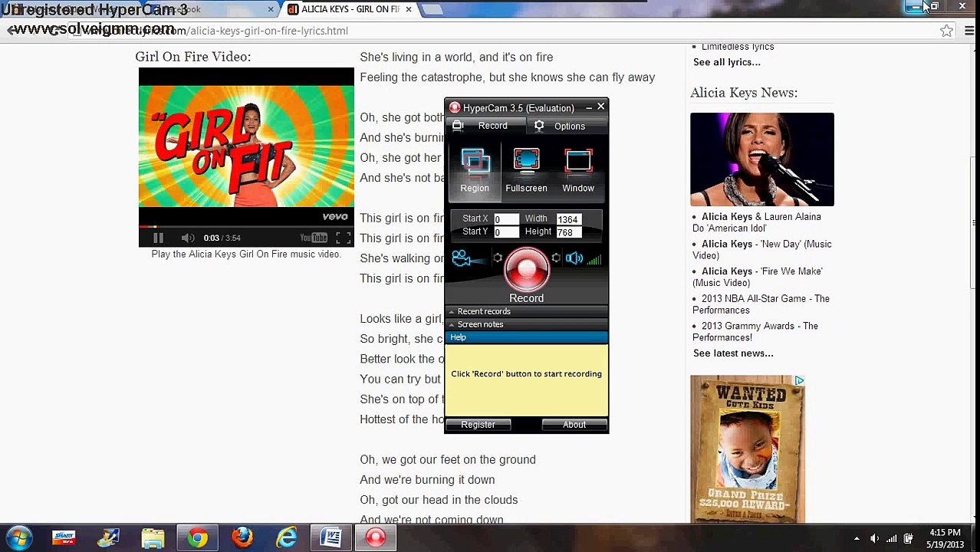Click the Width input field
This screenshot has height=552, width=980.
click(568, 219)
